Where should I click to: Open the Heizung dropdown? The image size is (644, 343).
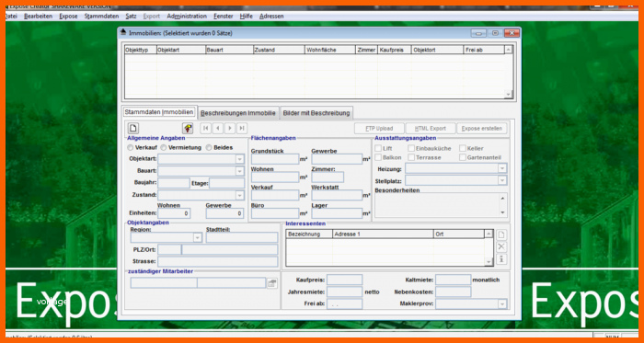pyautogui.click(x=502, y=168)
